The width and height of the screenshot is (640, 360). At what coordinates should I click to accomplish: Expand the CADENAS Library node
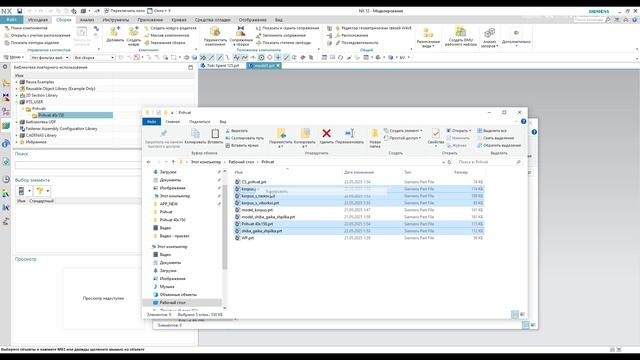pyautogui.click(x=17, y=135)
